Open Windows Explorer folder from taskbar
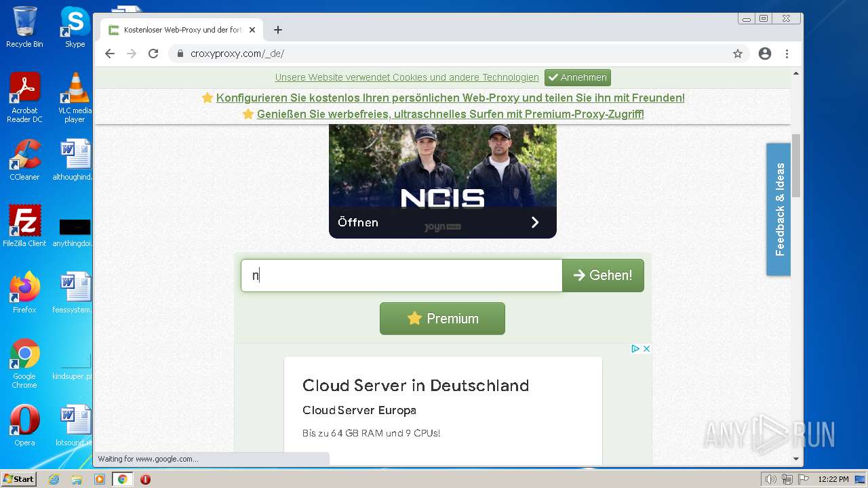This screenshot has width=868, height=488. pos(77,479)
